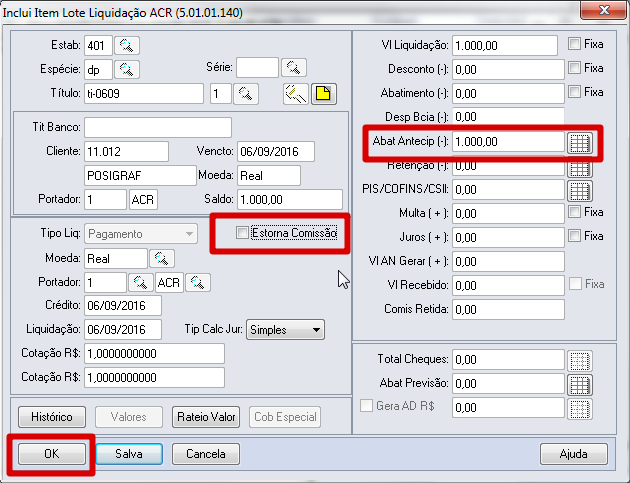The width and height of the screenshot is (630, 483).
Task: Open the lower Portador lookup magnifier icon
Action: pyautogui.click(x=140, y=282)
